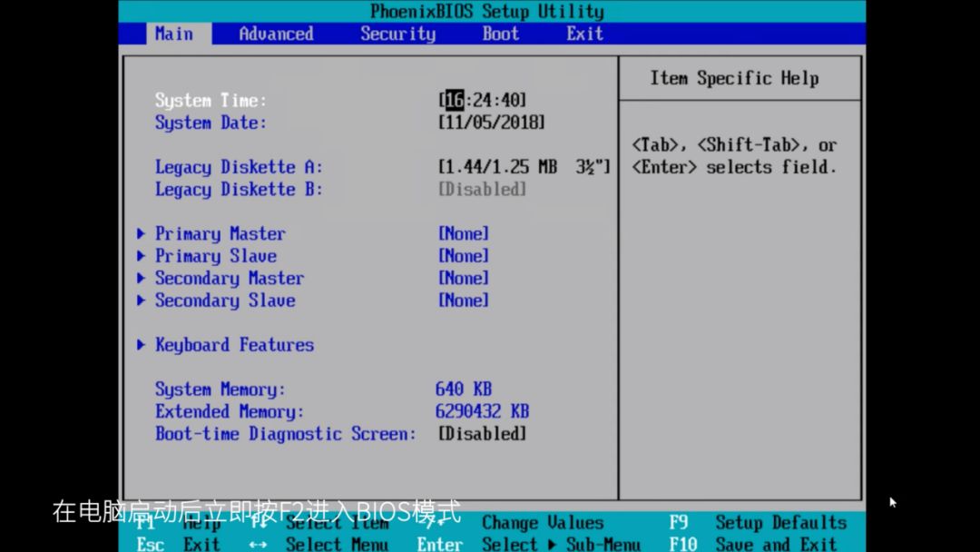Switch to the Main tab

tap(179, 34)
